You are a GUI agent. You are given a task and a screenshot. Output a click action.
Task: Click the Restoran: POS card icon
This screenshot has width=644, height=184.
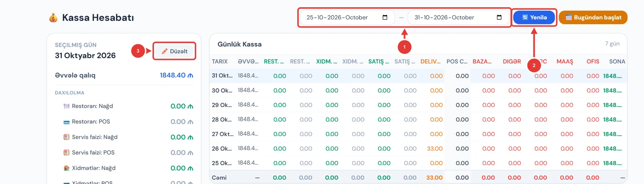tap(66, 122)
